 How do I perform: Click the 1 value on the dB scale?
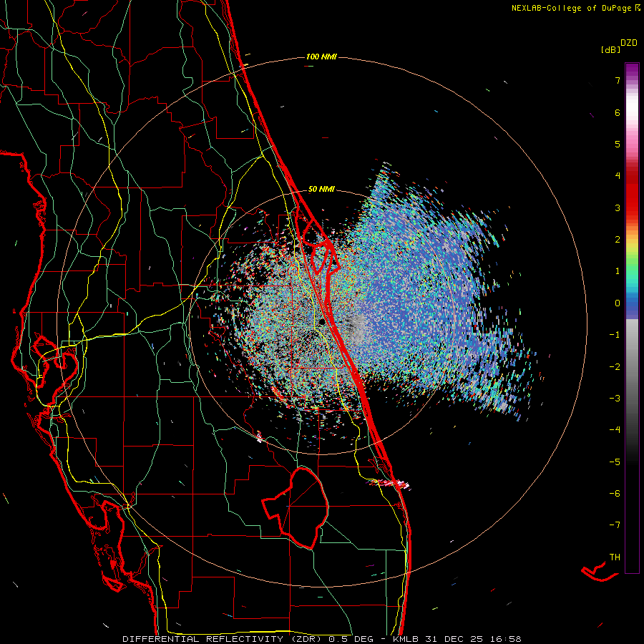618,271
